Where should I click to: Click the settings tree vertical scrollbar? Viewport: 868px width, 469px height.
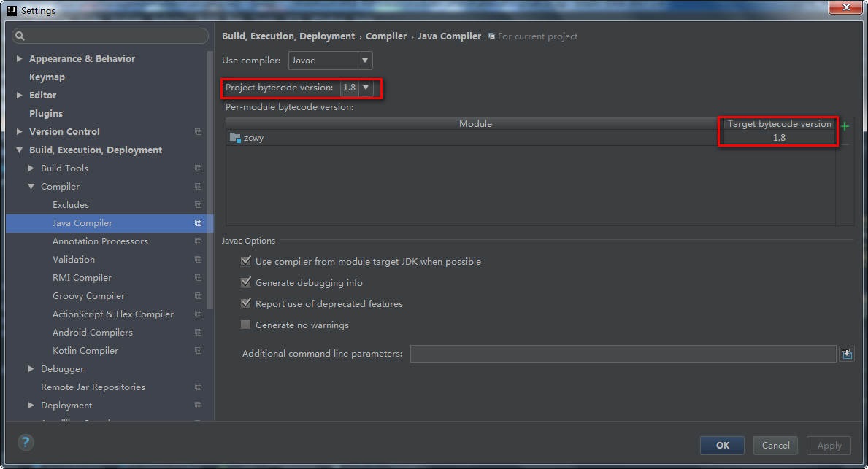(x=210, y=180)
